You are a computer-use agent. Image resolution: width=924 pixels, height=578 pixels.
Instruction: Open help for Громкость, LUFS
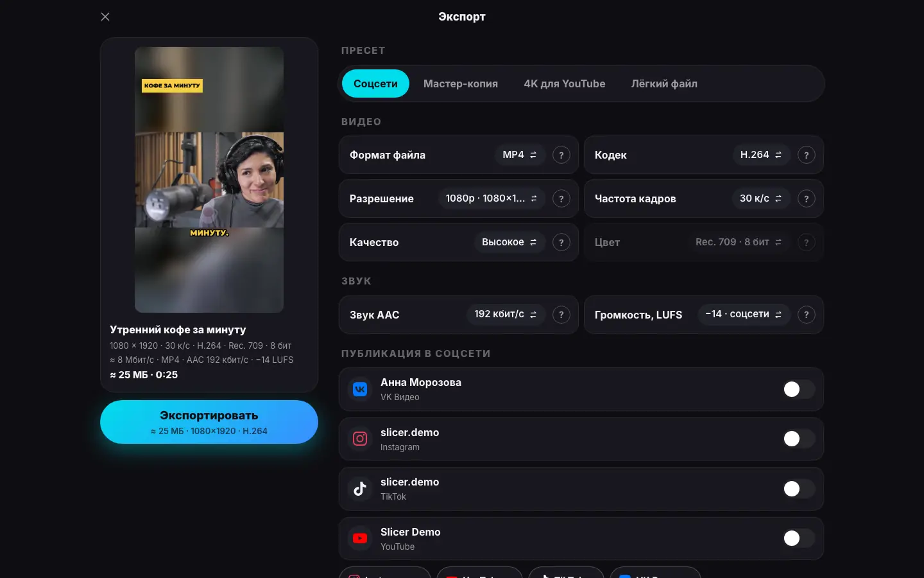pyautogui.click(x=807, y=315)
